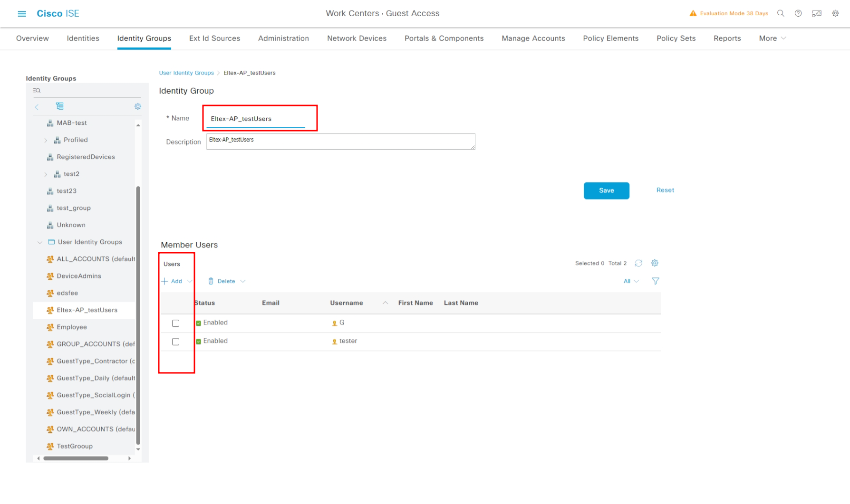
Task: Click the plus icon to add users
Action: [164, 281]
